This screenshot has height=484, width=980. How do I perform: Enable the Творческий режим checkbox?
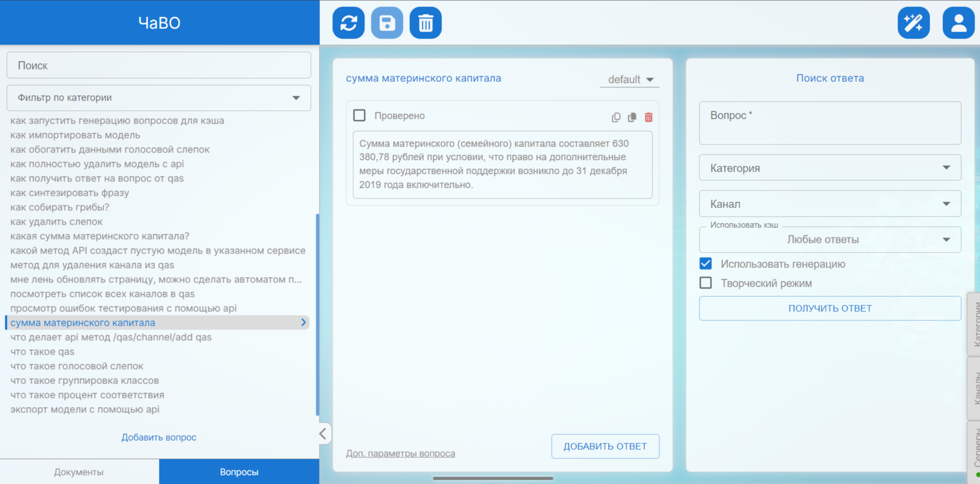click(x=705, y=283)
